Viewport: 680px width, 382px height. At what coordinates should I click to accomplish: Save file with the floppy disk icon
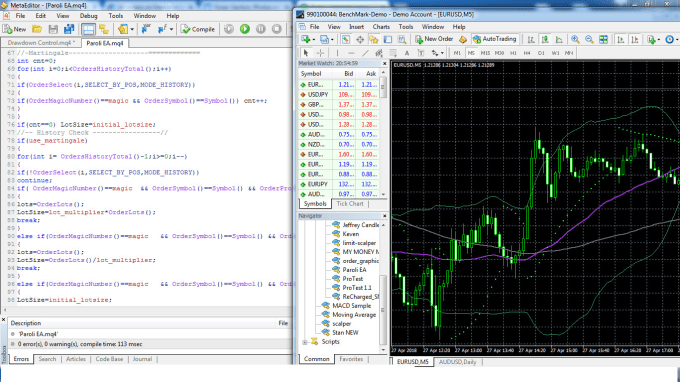(53, 29)
